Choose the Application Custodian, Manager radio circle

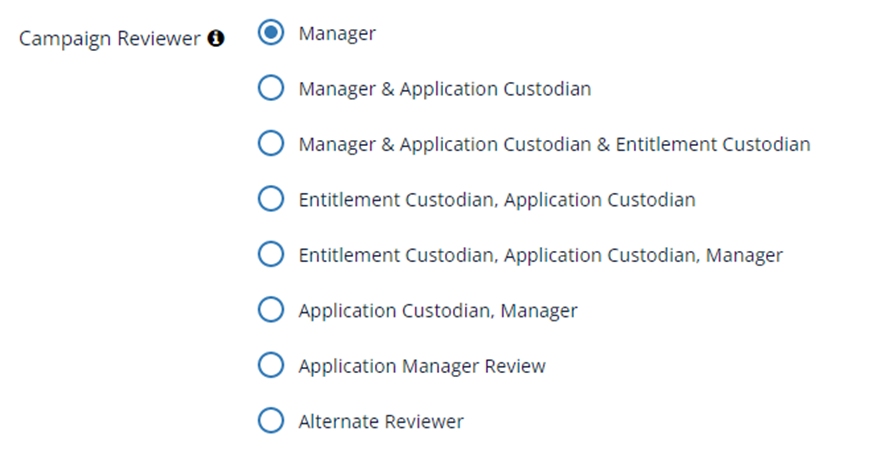tap(271, 310)
